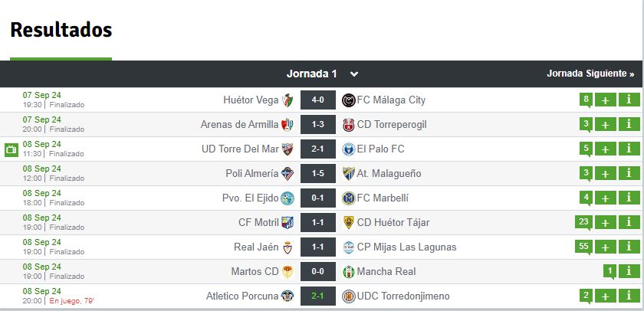Click the Huétor Vega team crest
The height and width of the screenshot is (311, 644).
tap(287, 100)
